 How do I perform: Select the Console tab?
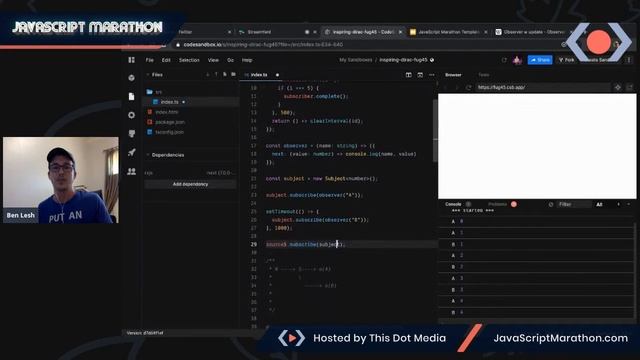point(453,204)
